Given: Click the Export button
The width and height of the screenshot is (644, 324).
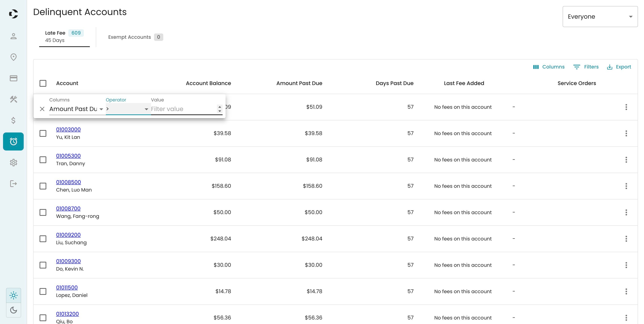Looking at the screenshot, I should [x=619, y=67].
